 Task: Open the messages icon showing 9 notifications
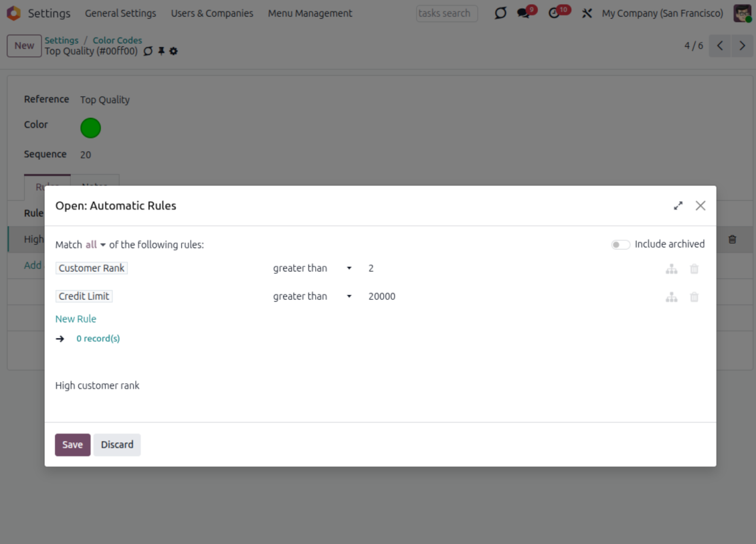click(524, 13)
